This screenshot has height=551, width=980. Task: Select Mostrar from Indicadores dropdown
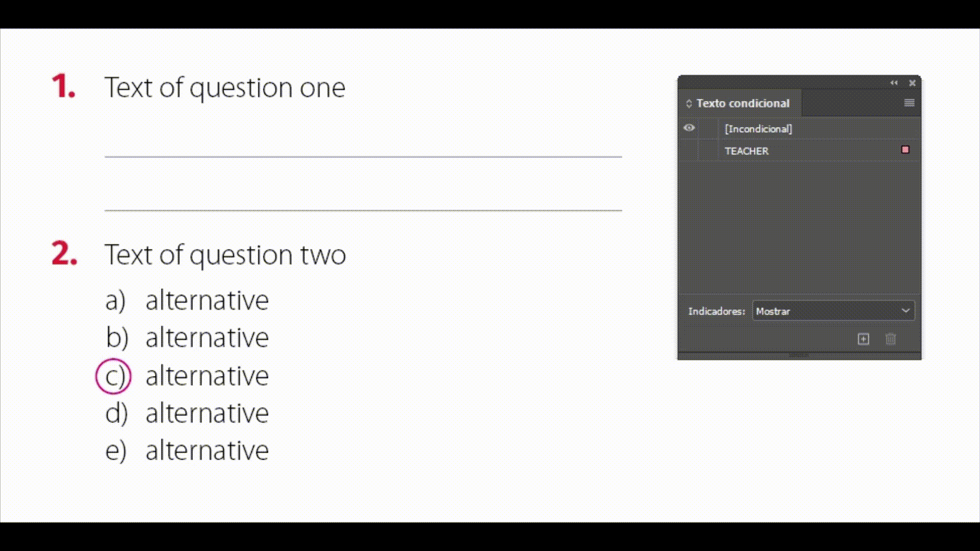pyautogui.click(x=831, y=311)
